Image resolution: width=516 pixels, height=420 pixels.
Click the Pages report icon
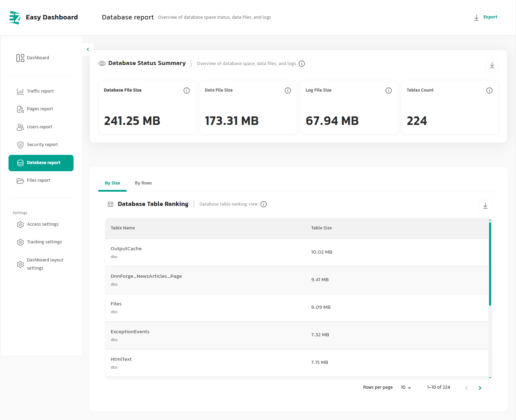20,109
